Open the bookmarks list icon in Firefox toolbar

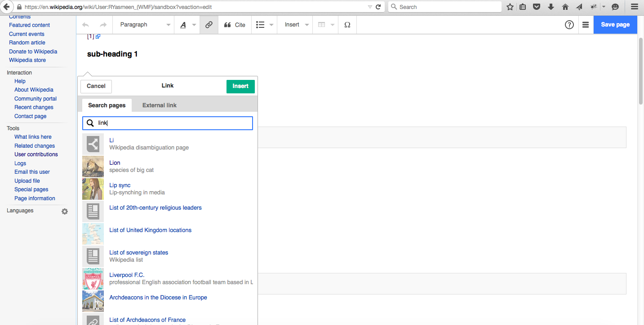(x=523, y=7)
